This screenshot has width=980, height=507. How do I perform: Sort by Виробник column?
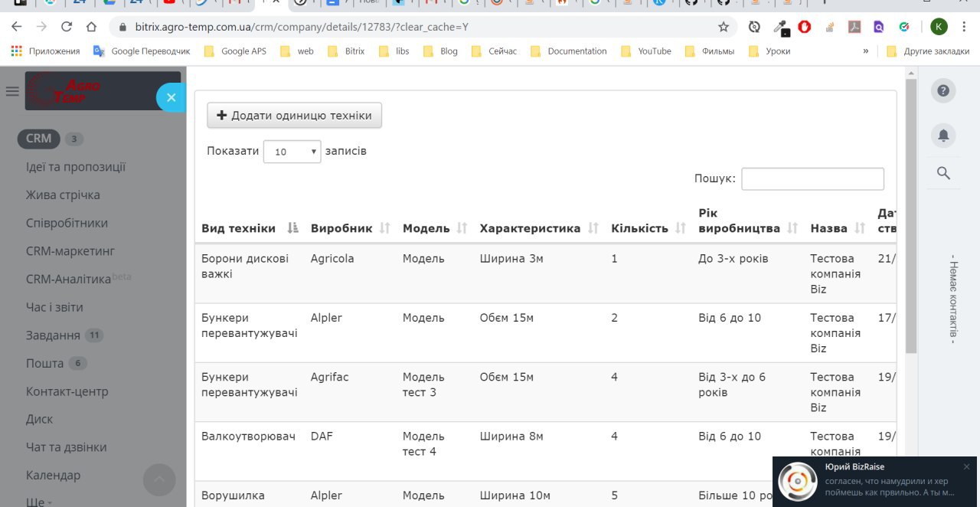(351, 228)
